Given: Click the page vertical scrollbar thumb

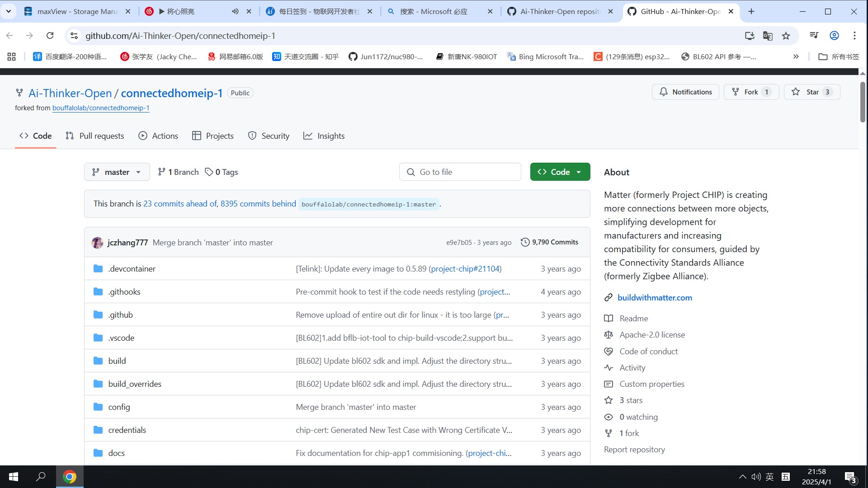Looking at the screenshot, I should pos(863,102).
